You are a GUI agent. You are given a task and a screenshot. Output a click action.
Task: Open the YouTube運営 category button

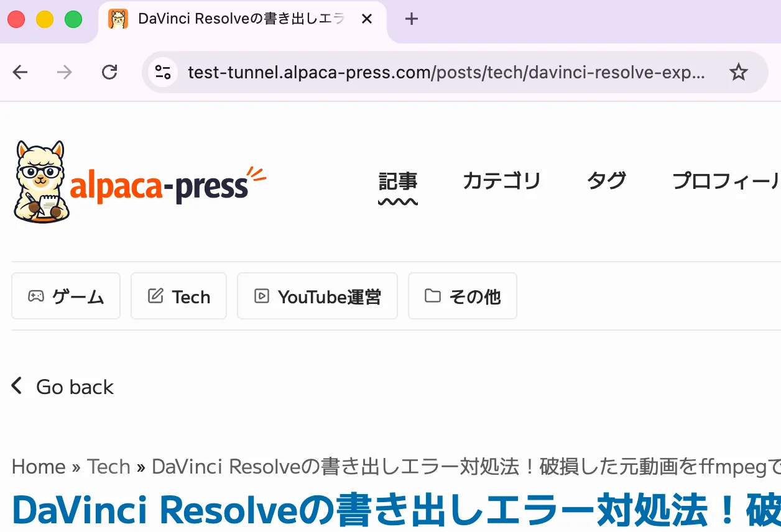tap(317, 296)
